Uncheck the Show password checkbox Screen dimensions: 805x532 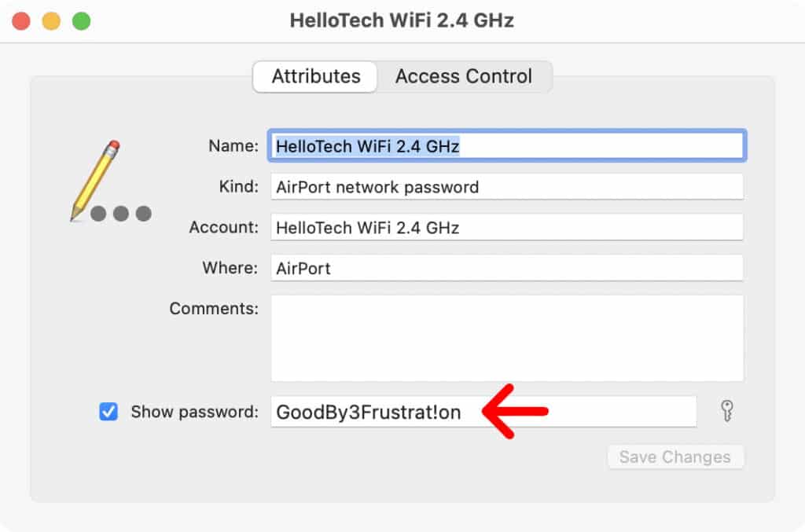[108, 411]
